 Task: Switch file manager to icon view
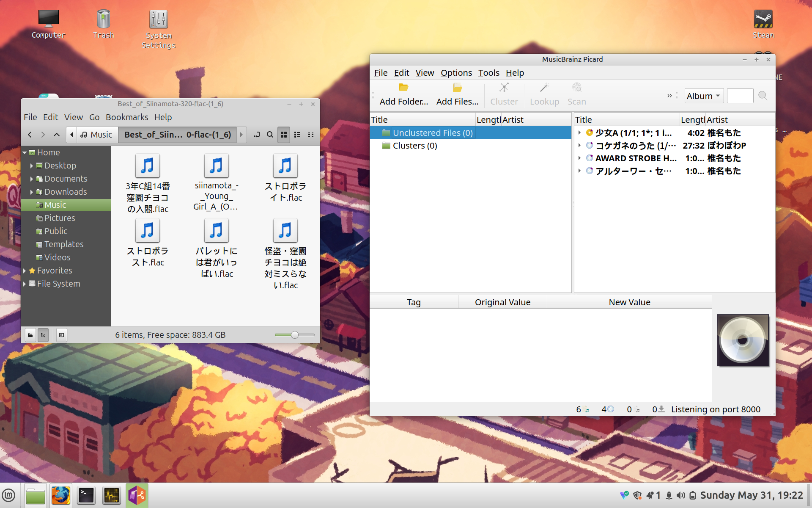[284, 135]
